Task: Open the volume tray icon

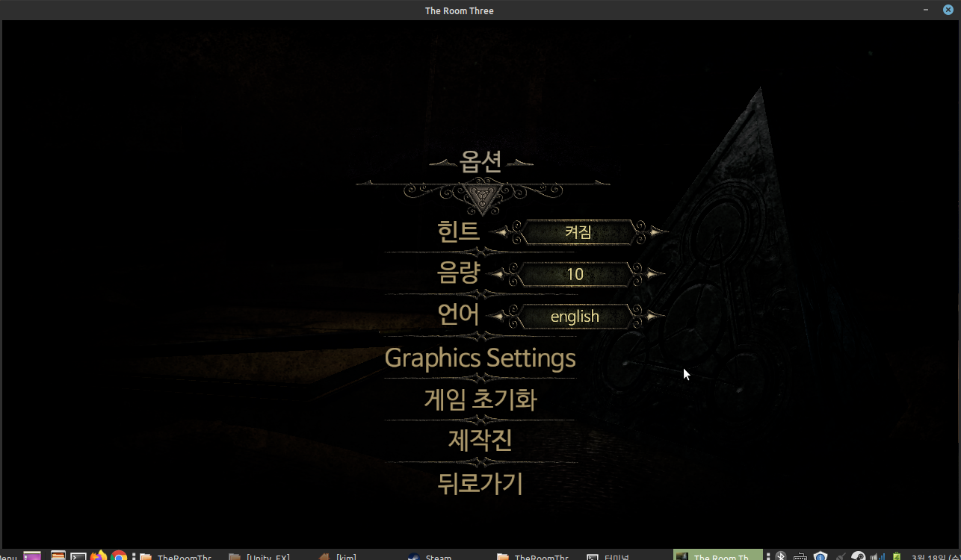Action: click(x=878, y=556)
